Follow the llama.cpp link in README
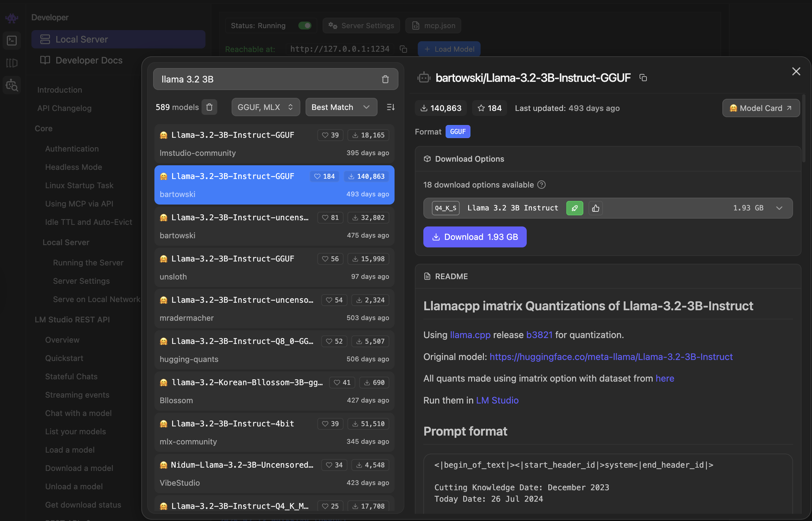Screen dimensions: 812x521 (470, 335)
